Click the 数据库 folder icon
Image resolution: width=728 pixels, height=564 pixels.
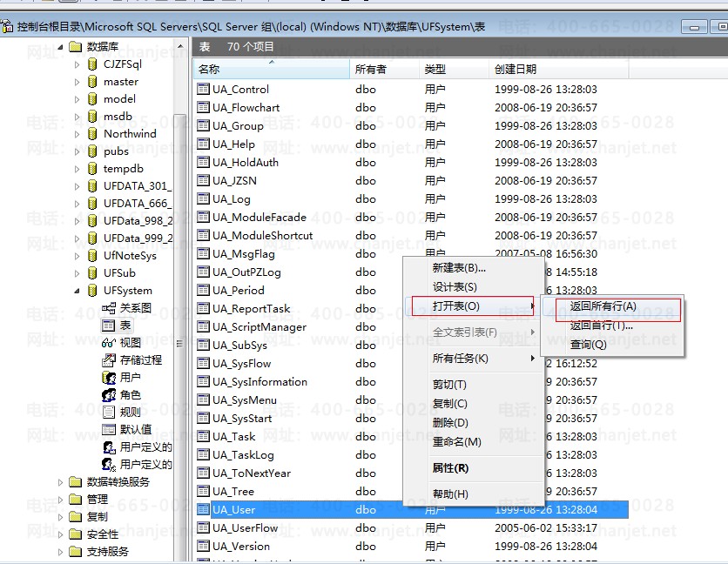75,46
